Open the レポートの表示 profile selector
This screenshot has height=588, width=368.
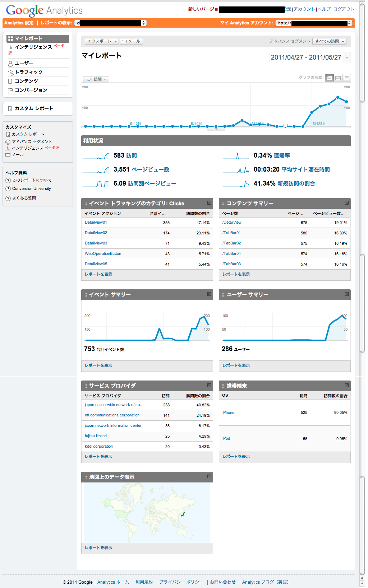111,23
